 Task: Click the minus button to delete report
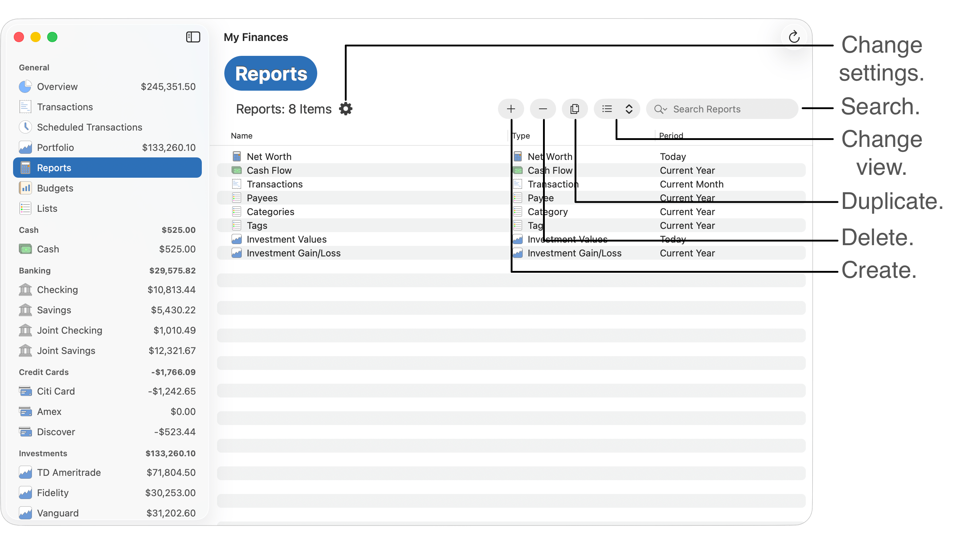click(543, 109)
